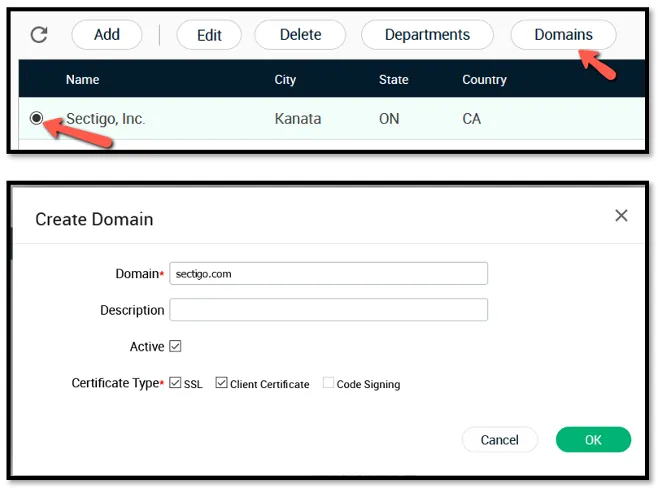This screenshot has width=658, height=490.
Task: Focus the Domain input field
Action: coord(328,273)
